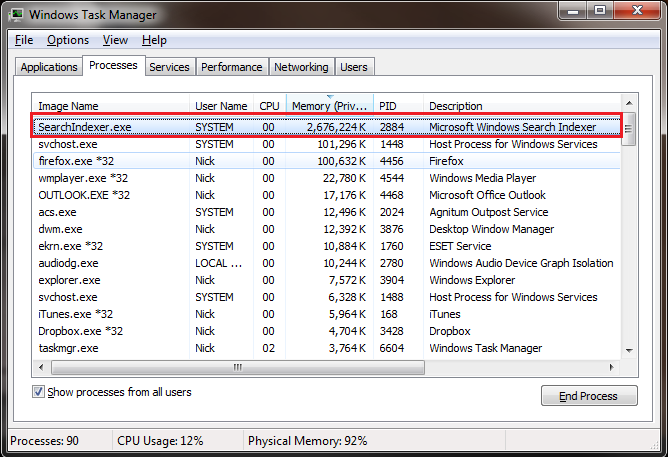Sort processes by CPU column header

tap(269, 106)
